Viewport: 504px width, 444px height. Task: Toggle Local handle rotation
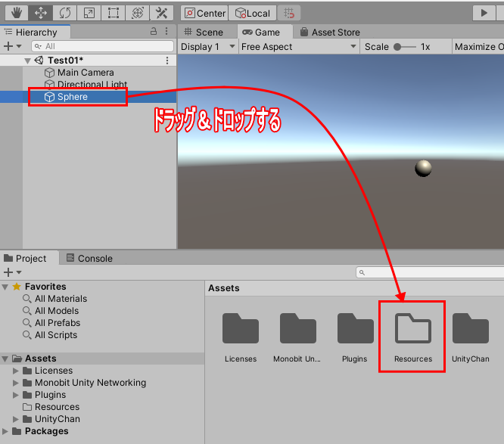pos(253,13)
